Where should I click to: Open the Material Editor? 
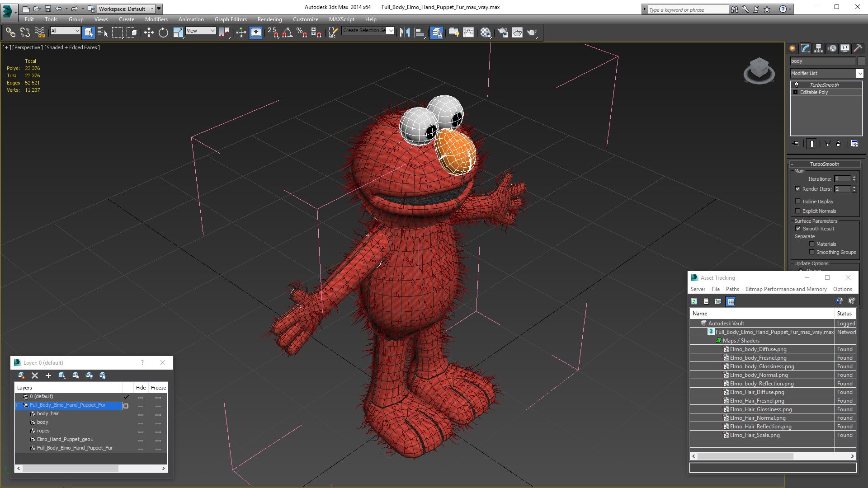coord(486,32)
